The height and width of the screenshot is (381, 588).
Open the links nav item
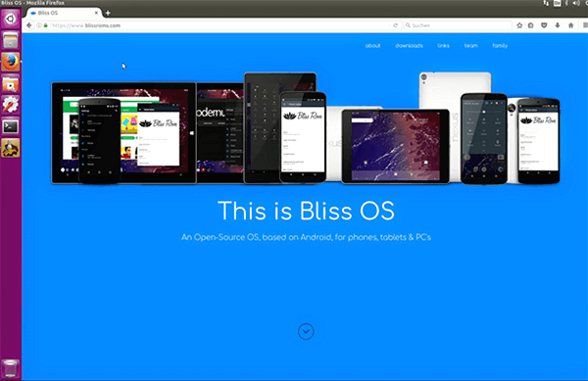pos(443,46)
